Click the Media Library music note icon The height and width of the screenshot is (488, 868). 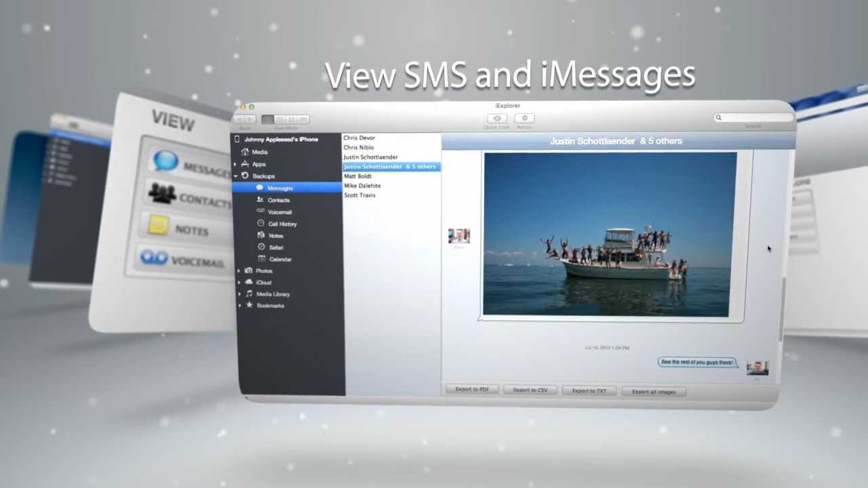point(249,293)
